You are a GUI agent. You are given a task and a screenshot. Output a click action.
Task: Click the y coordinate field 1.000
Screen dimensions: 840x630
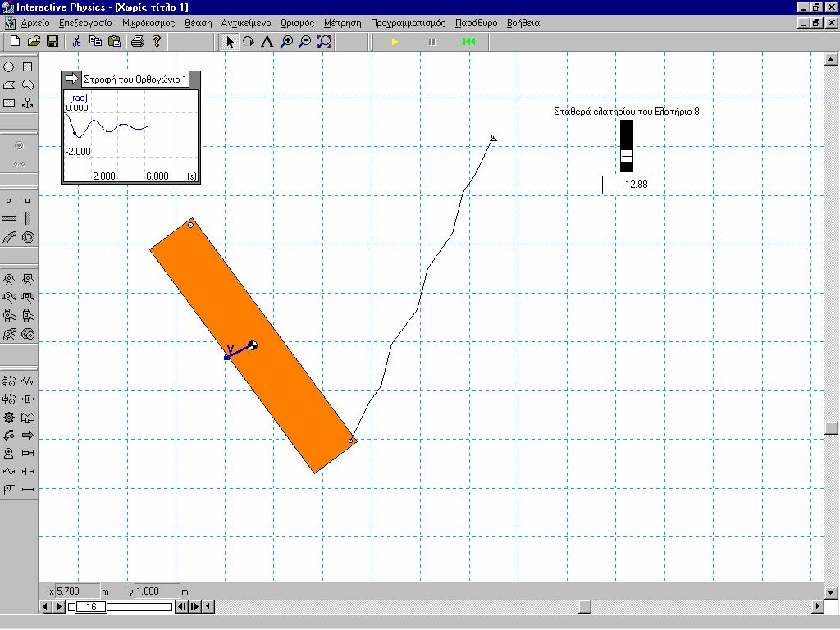pos(157,591)
